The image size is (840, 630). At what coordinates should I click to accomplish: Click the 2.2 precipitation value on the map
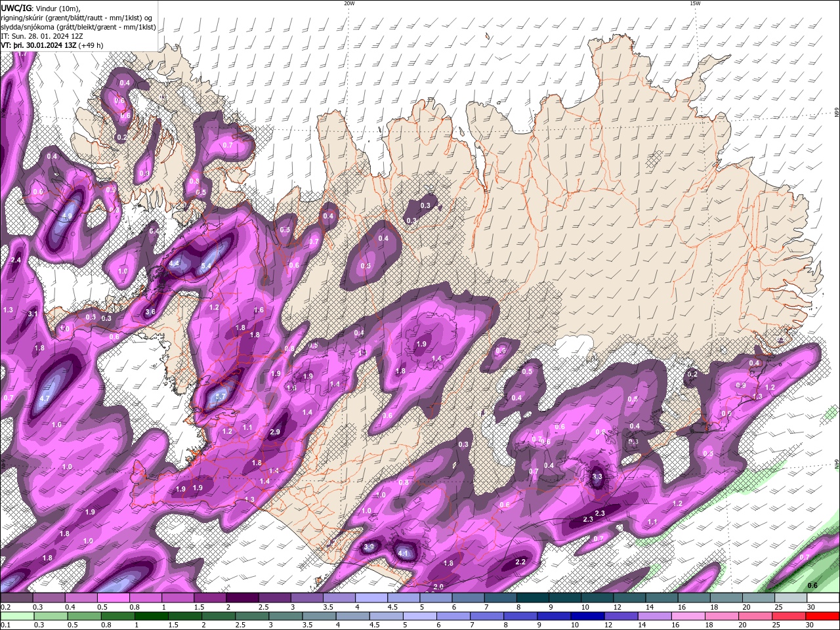point(520,562)
